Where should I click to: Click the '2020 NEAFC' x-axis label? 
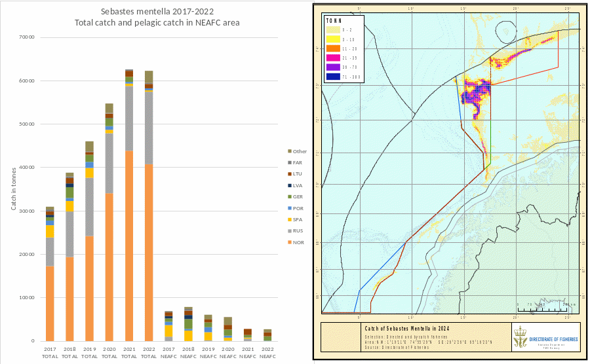click(x=228, y=353)
